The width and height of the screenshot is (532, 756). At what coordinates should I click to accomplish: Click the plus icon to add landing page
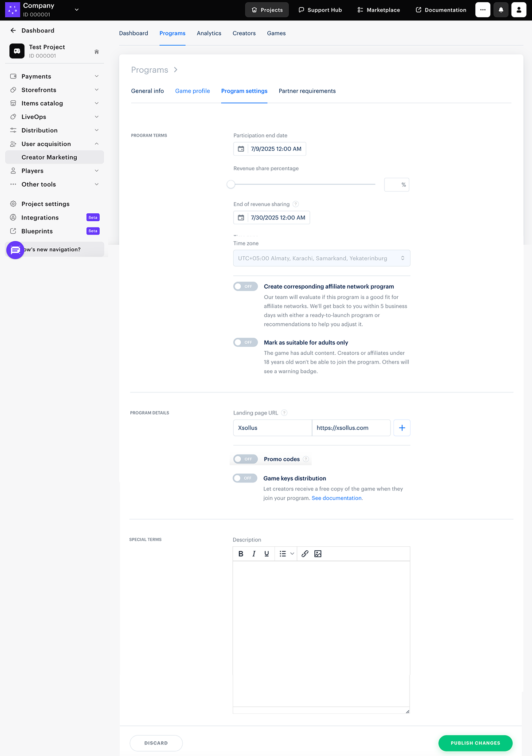[402, 428]
